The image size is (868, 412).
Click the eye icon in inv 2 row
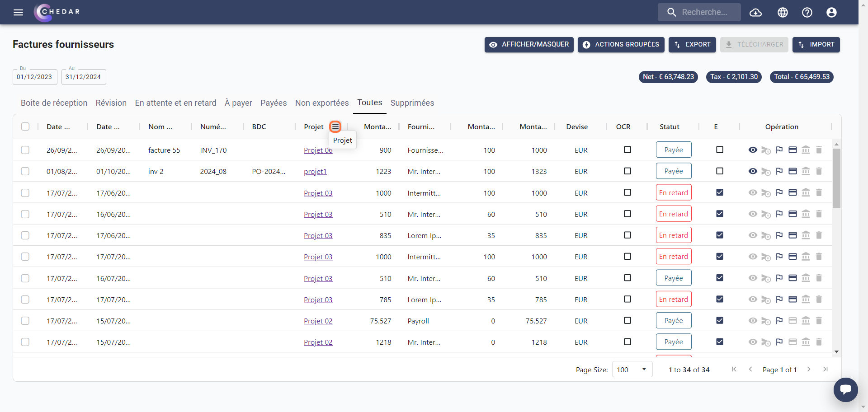click(753, 171)
